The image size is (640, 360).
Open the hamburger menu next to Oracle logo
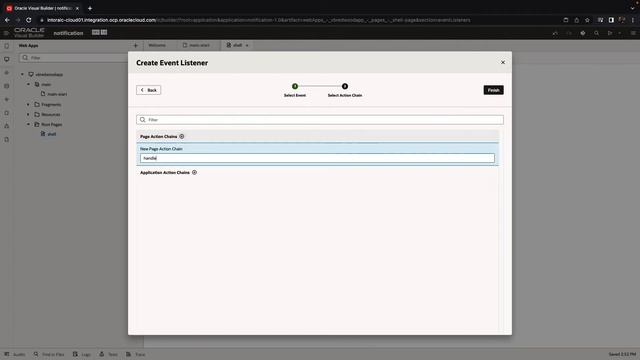pyautogui.click(x=6, y=33)
